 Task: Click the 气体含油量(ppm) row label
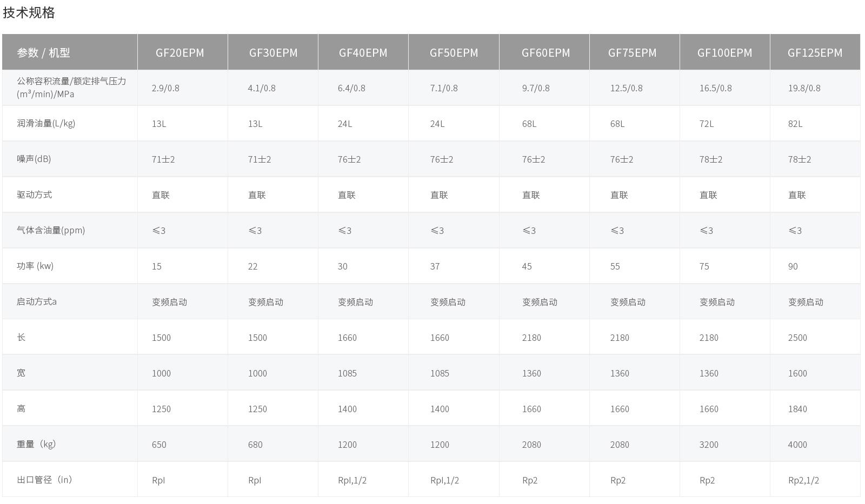(51, 231)
